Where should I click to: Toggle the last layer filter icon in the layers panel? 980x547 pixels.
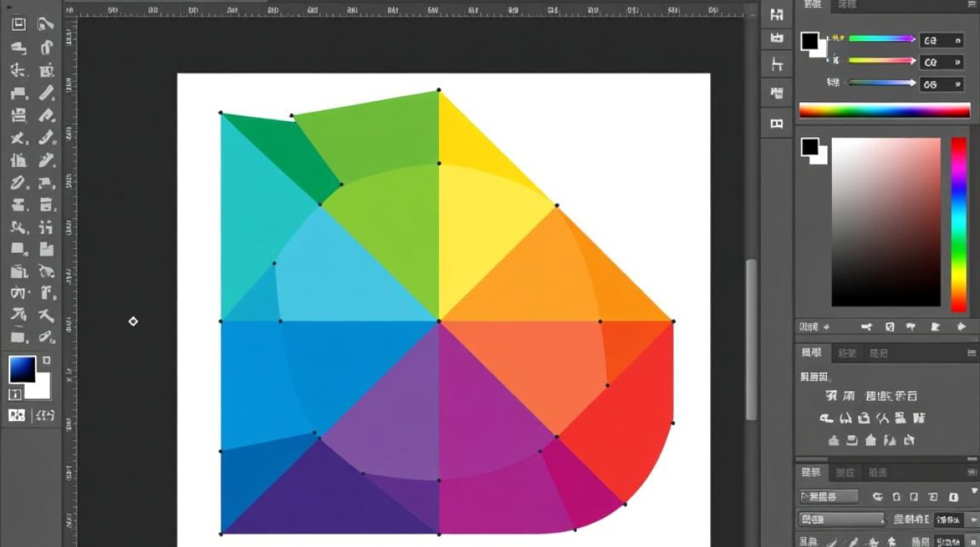tap(953, 497)
